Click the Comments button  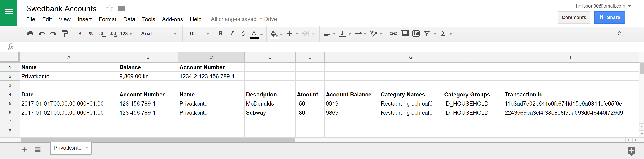click(x=574, y=18)
